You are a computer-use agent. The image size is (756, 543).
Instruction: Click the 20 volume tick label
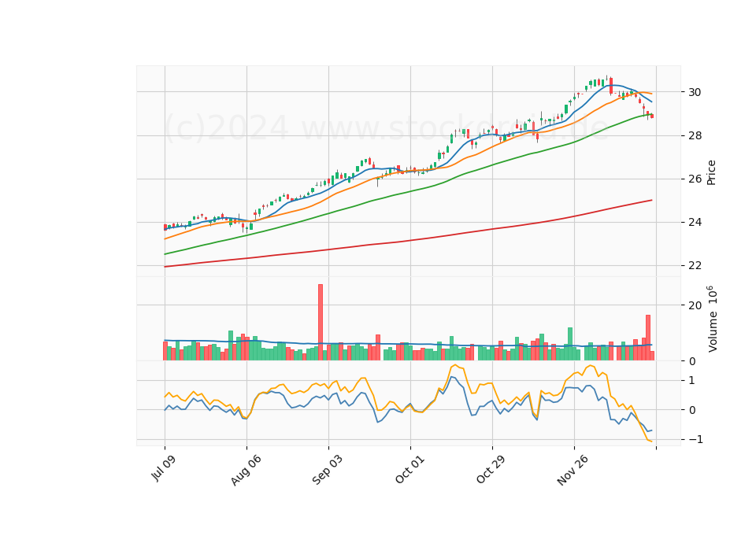(695, 305)
